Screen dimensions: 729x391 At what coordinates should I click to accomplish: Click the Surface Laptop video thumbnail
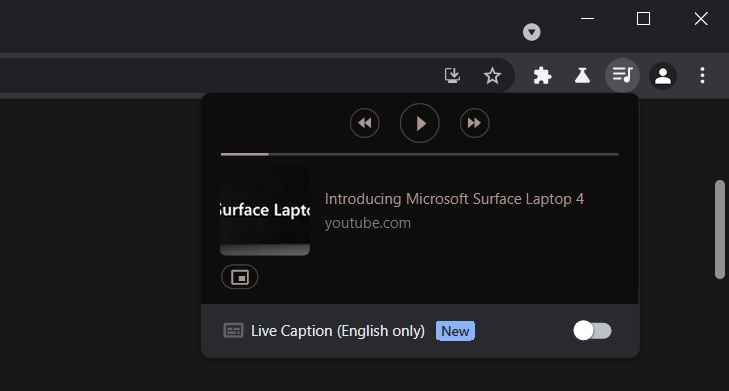pyautogui.click(x=265, y=211)
